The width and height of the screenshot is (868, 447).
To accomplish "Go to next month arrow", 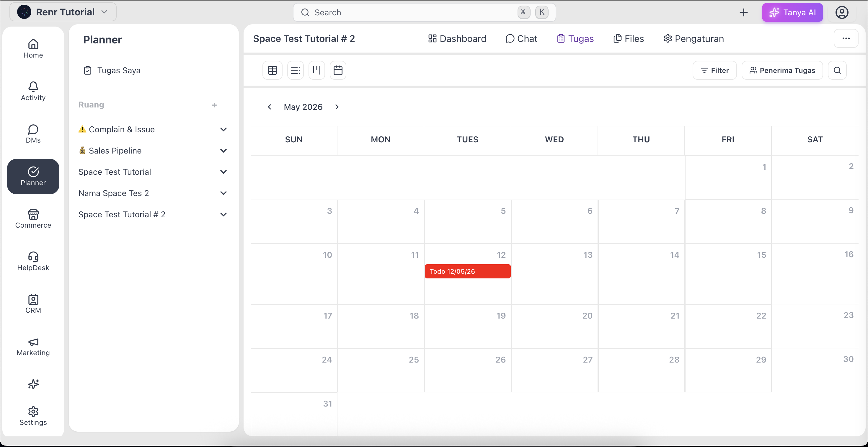I will (337, 107).
